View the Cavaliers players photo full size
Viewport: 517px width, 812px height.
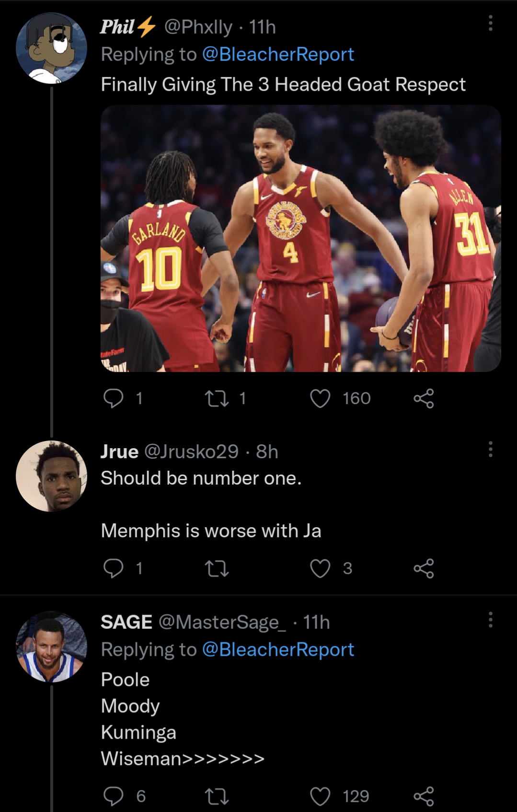pyautogui.click(x=300, y=238)
